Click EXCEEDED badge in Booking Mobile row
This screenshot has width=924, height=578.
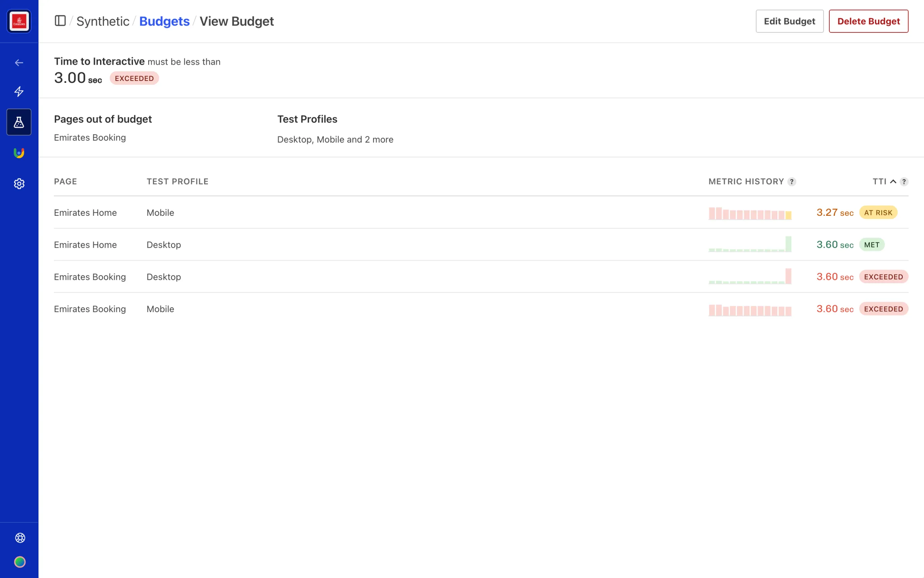[x=884, y=309]
